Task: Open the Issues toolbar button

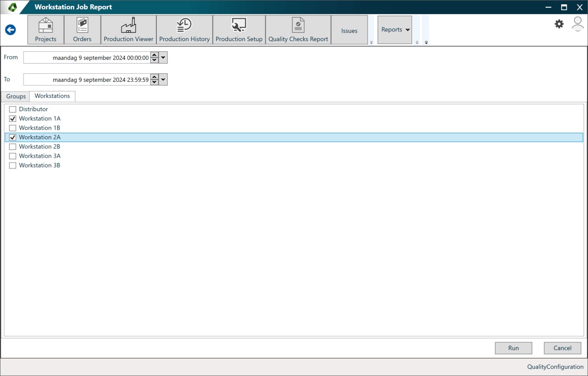Action: pos(349,30)
